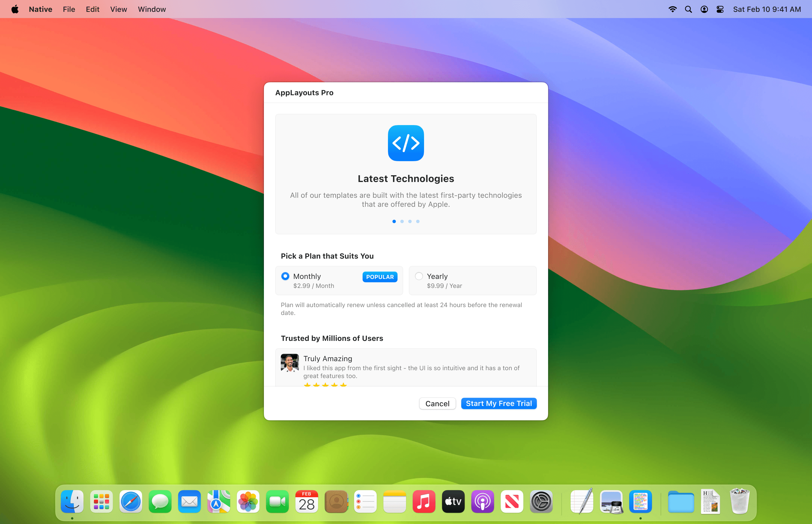Open Apple TV app from dock
Screen dimensions: 812x524
click(x=453, y=501)
